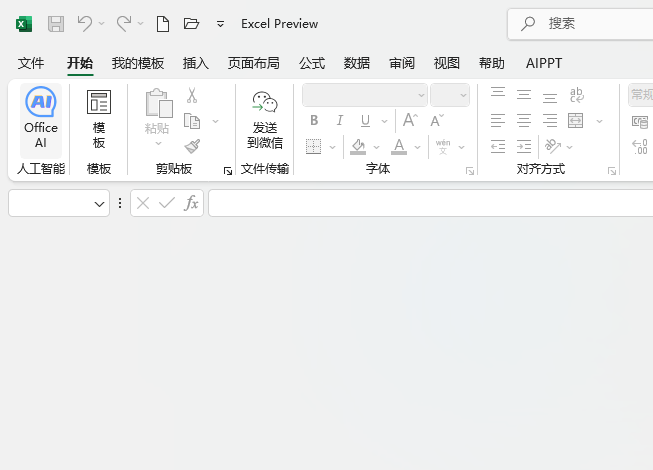Click the wén phonetic guide icon

pyautogui.click(x=443, y=147)
